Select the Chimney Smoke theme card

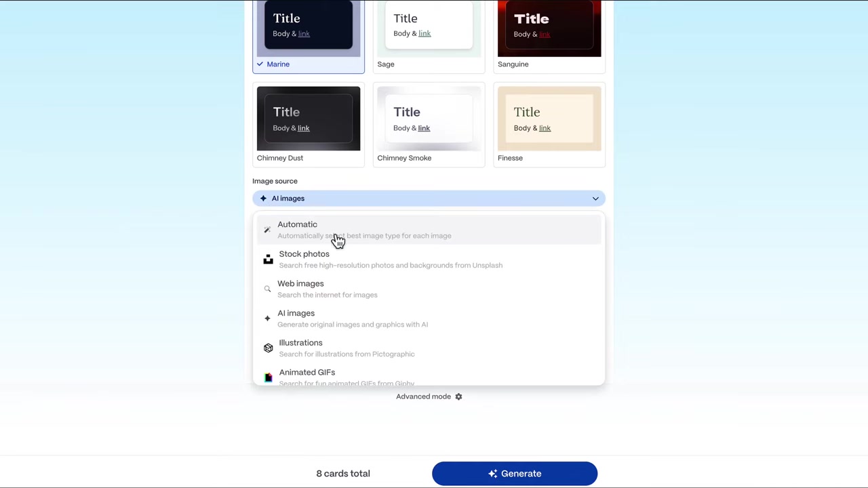point(429,125)
